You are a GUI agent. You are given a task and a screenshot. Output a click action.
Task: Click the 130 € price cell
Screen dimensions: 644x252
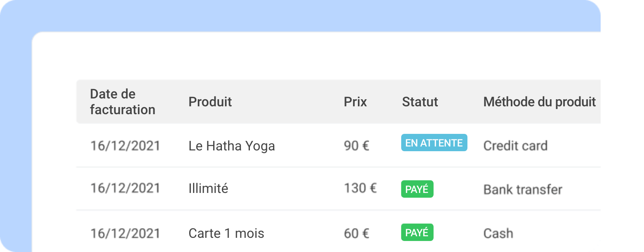(360, 188)
